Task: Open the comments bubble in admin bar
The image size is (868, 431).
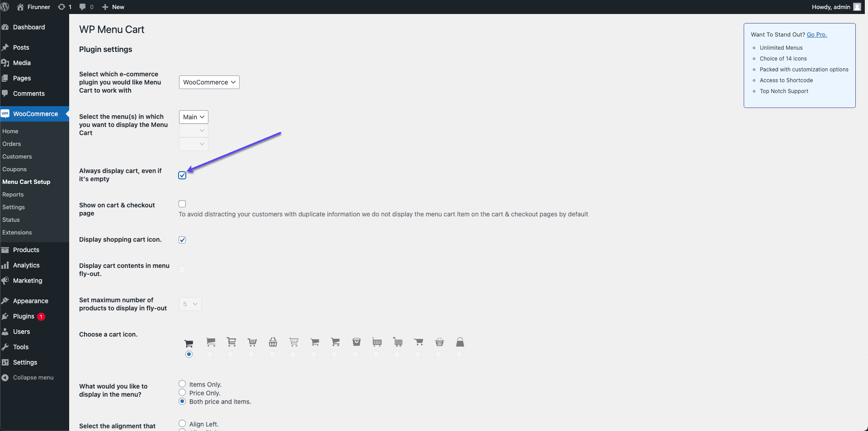Action: (x=86, y=7)
